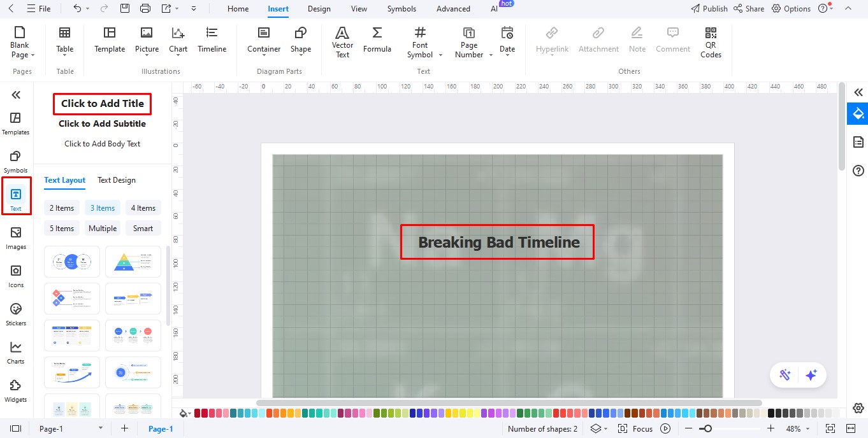Open the Advanced ribbon tab
This screenshot has height=438, width=868.
(x=453, y=9)
